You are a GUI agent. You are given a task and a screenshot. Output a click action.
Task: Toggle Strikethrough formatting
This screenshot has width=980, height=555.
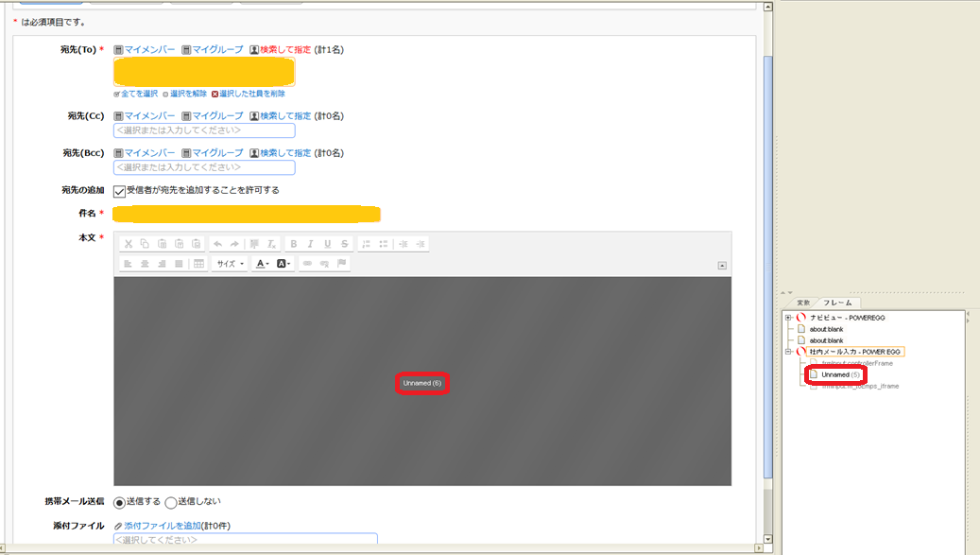pos(344,244)
